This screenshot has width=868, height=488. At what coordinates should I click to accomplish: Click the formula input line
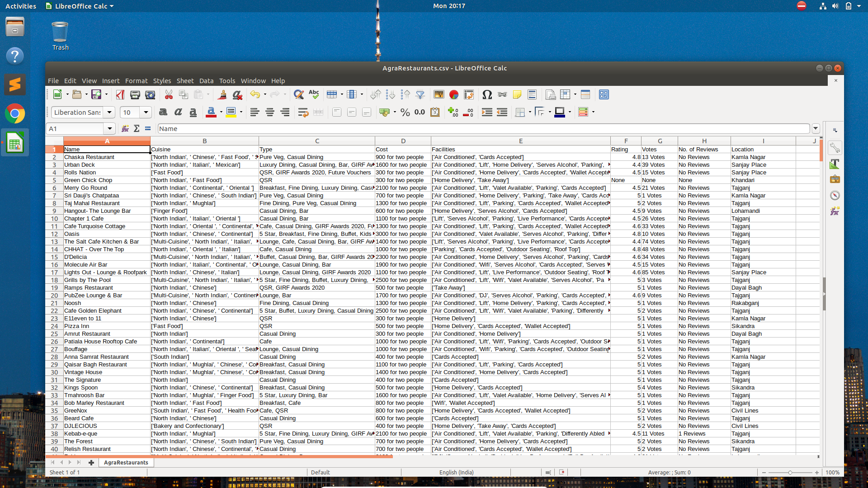(483, 129)
